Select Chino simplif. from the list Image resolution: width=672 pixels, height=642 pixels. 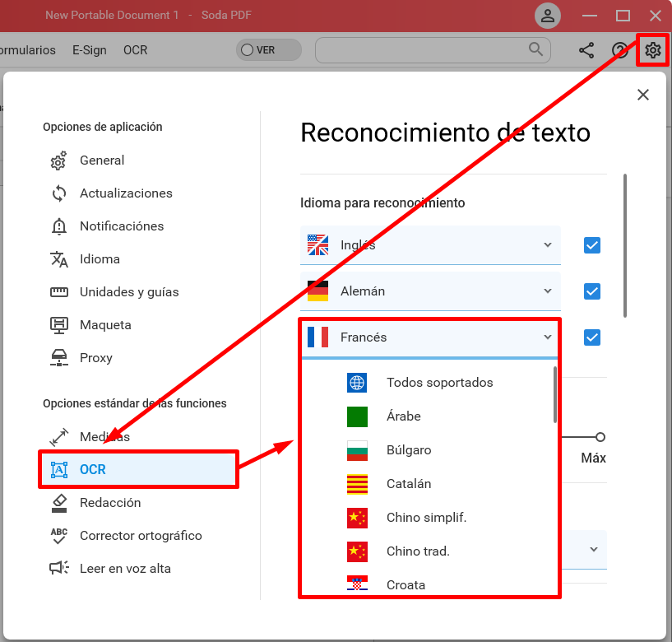[x=428, y=518]
